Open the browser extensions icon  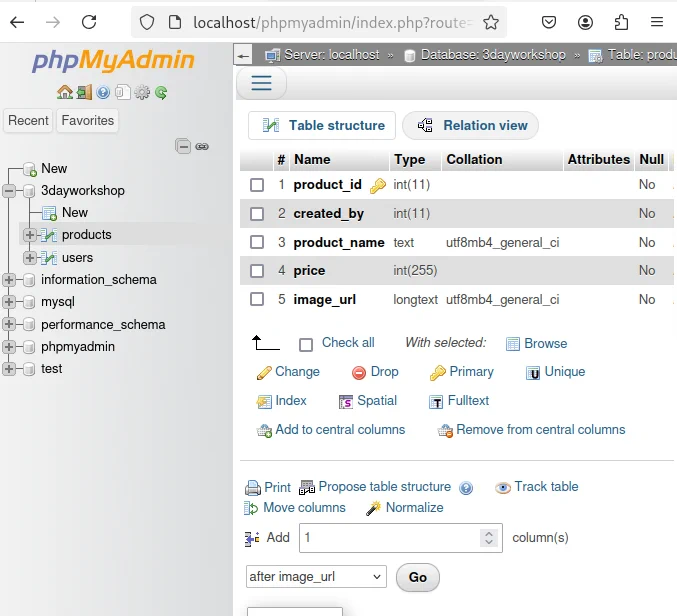point(621,22)
